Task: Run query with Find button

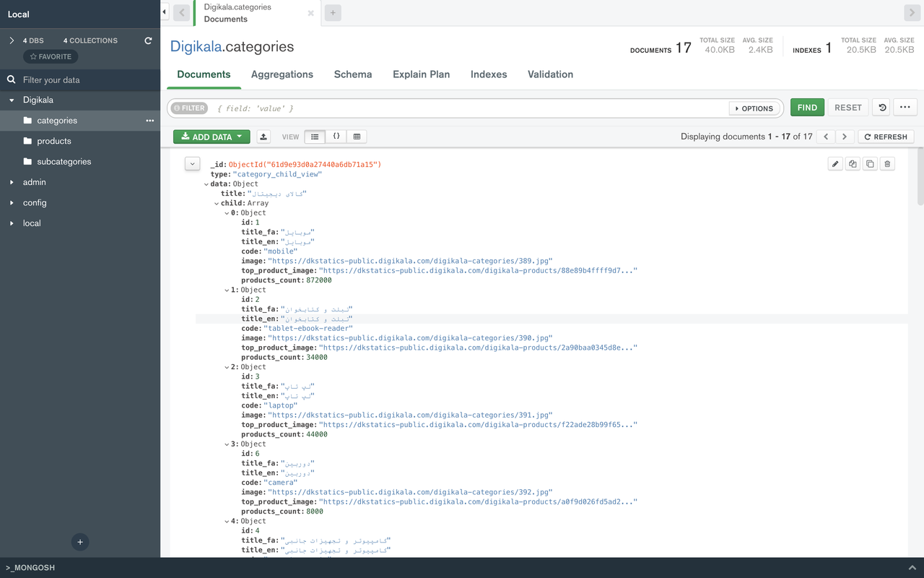Action: [x=807, y=108]
